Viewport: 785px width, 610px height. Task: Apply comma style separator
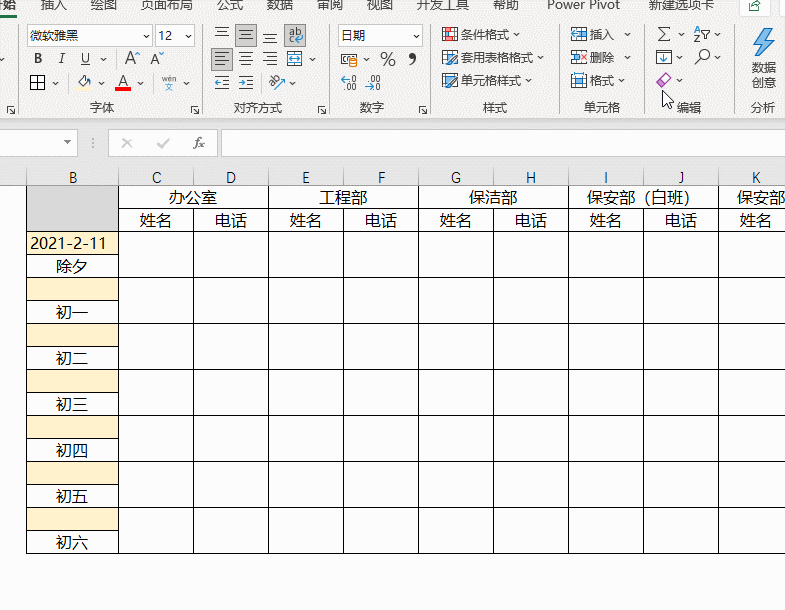pos(412,60)
